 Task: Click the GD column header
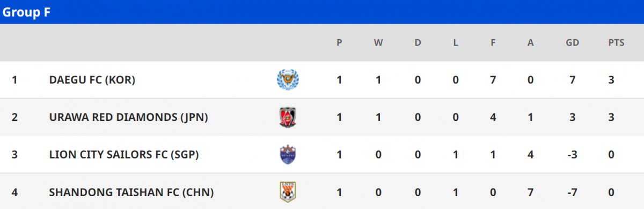573,43
